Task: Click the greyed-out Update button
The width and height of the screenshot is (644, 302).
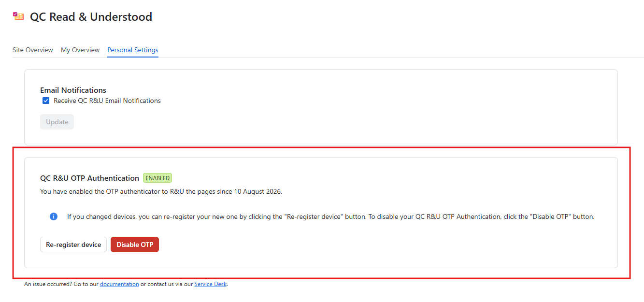Action: tap(57, 122)
